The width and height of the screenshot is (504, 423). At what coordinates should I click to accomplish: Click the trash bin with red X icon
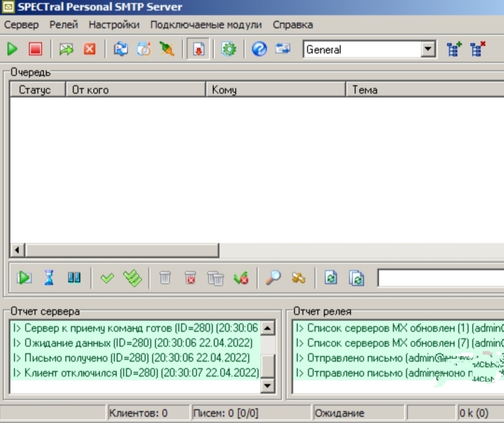coord(190,278)
